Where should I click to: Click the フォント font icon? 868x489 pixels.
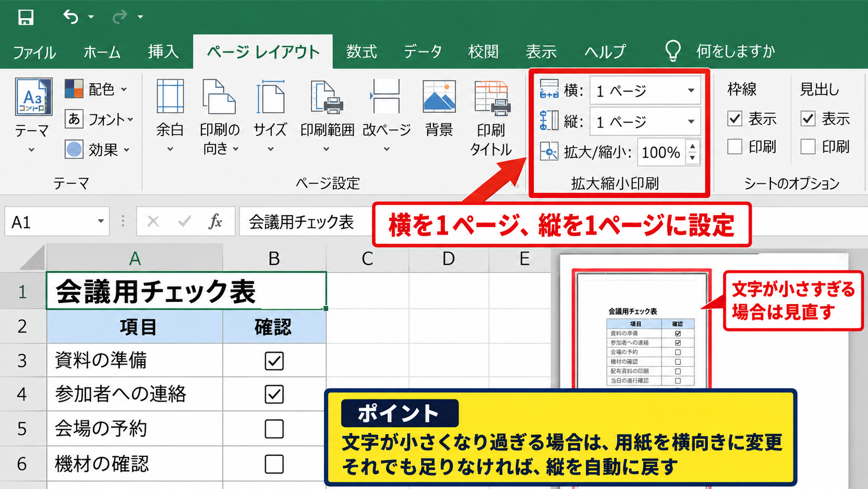pos(74,119)
